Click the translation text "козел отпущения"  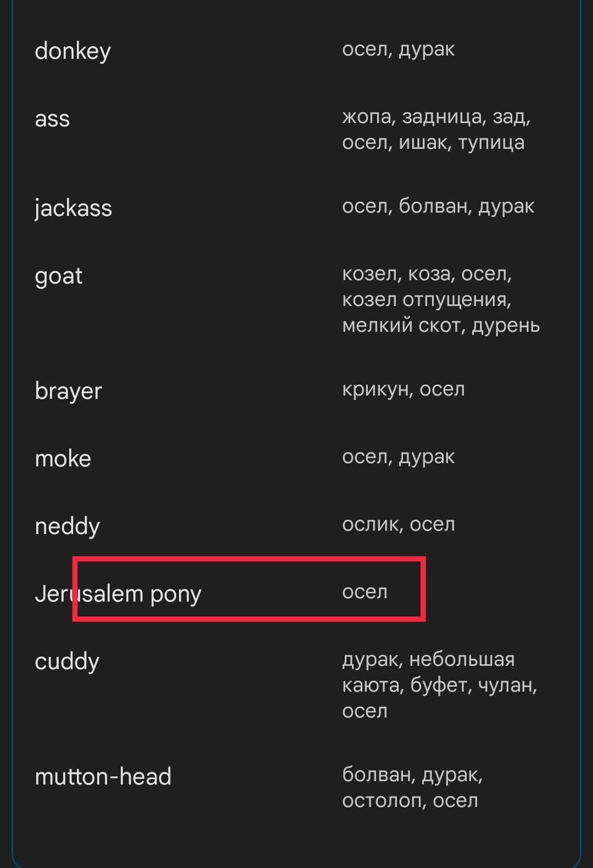click(x=426, y=300)
